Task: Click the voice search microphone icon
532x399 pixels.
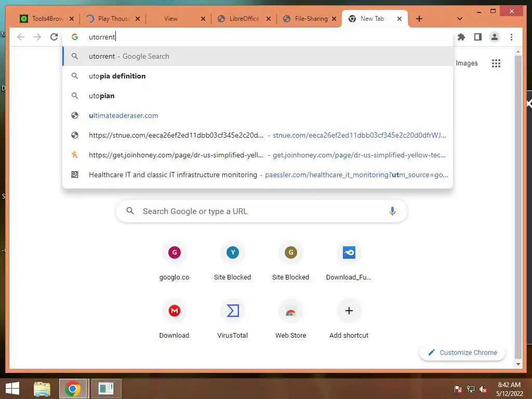Action: tap(392, 211)
